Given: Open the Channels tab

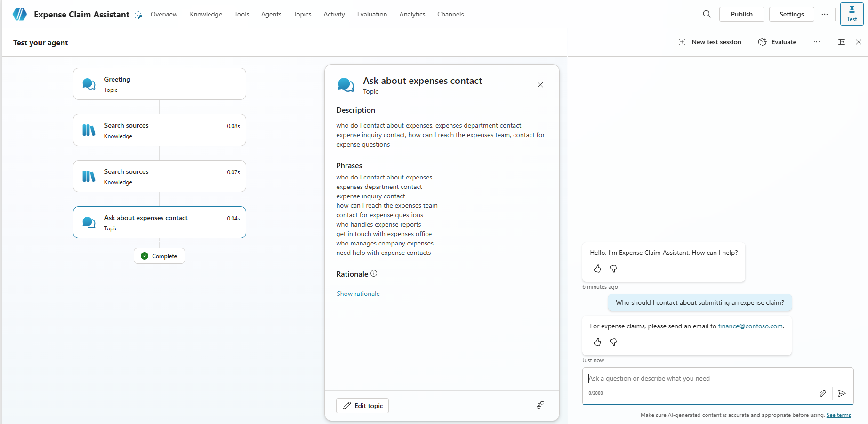Looking at the screenshot, I should [450, 14].
